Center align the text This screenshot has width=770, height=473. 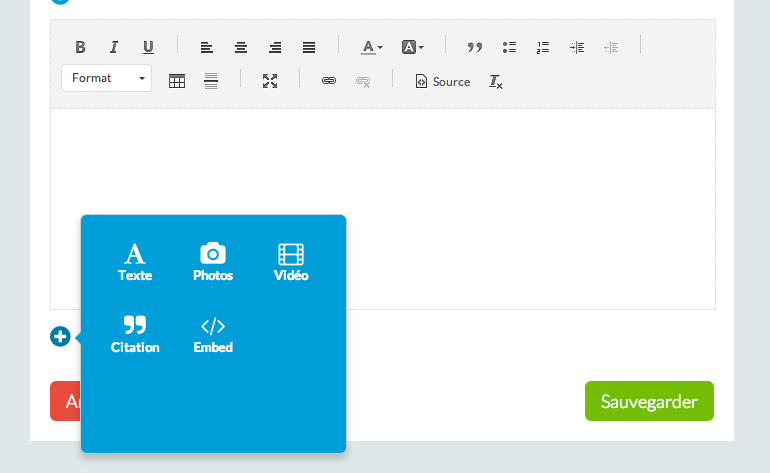click(x=241, y=47)
